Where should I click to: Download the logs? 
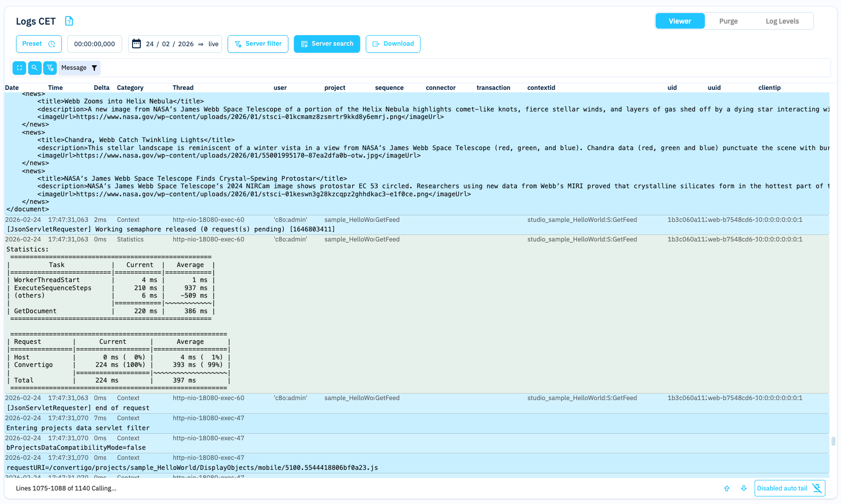coord(393,44)
